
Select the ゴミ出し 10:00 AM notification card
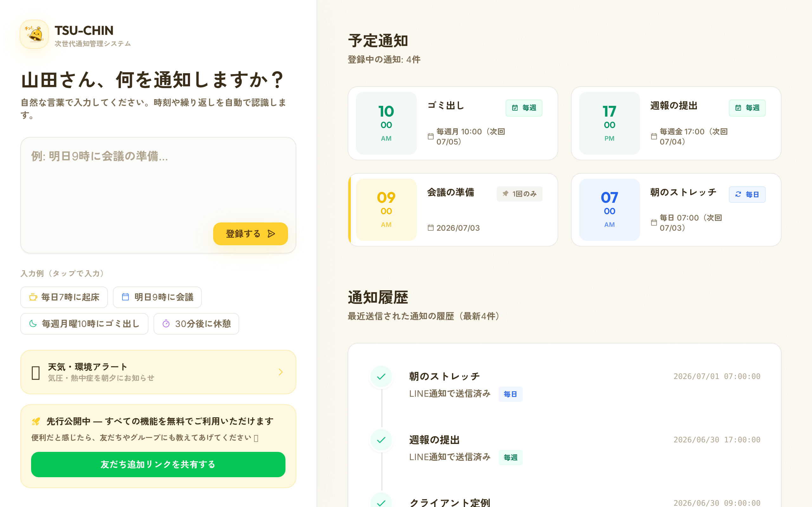tap(453, 123)
